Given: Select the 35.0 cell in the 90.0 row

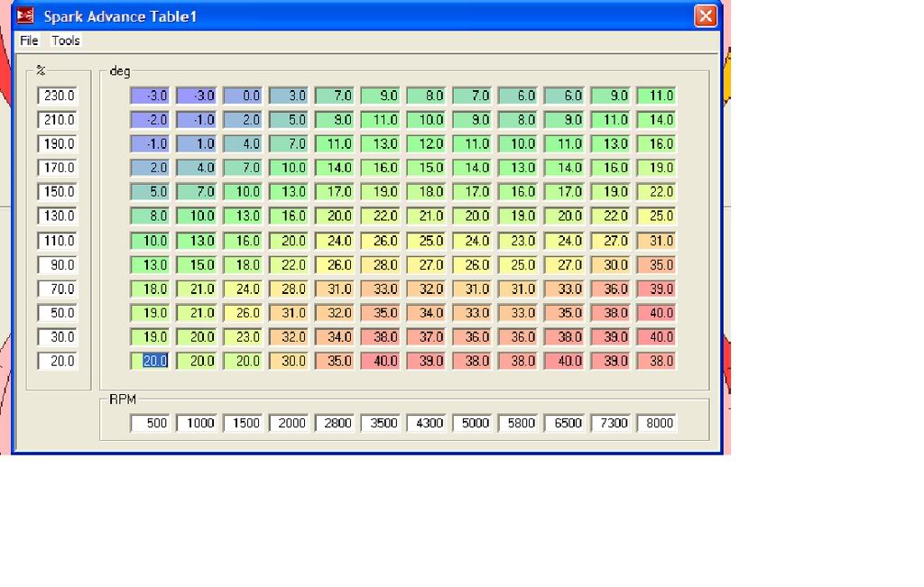Looking at the screenshot, I should pyautogui.click(x=656, y=265).
